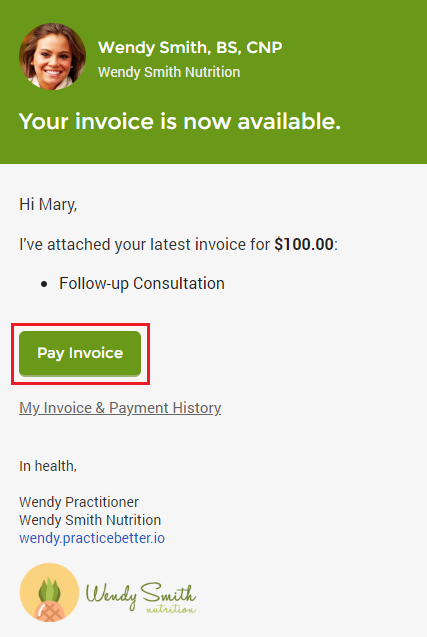Screen dimensions: 427x637
Task: Click the word 'nutrition' under the script logo
Action: point(171,609)
